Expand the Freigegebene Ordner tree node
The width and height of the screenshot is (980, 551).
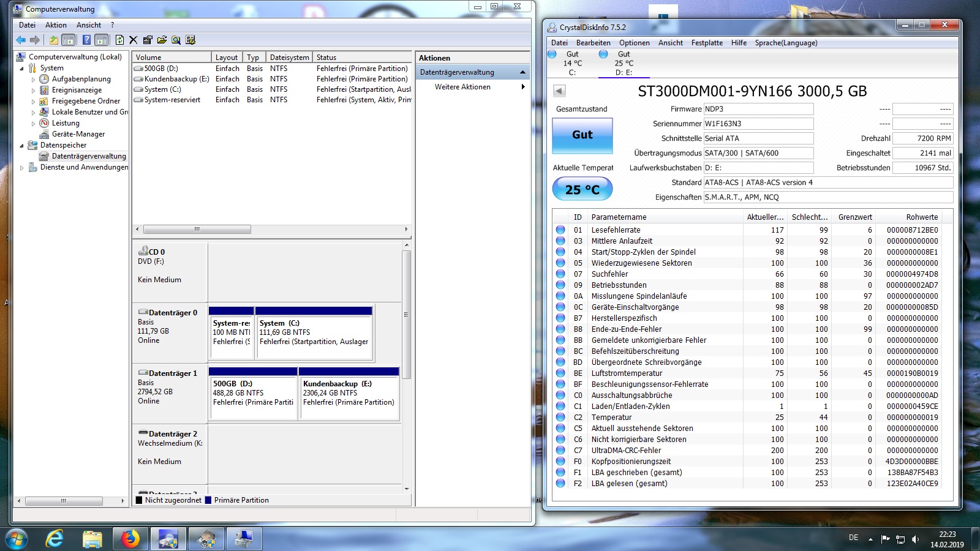click(x=33, y=101)
